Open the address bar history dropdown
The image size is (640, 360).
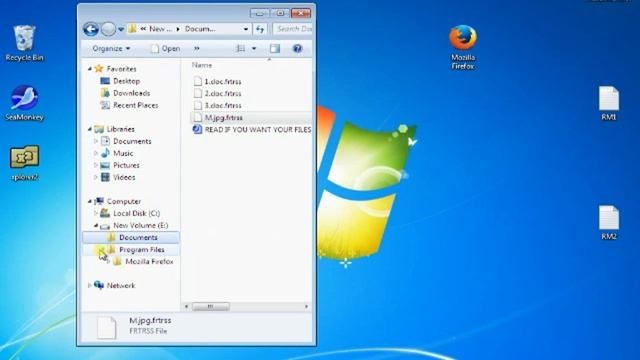pyautogui.click(x=246, y=29)
